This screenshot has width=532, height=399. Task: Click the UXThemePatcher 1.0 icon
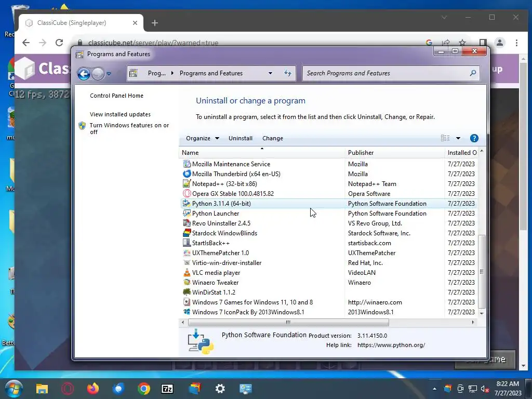(187, 253)
